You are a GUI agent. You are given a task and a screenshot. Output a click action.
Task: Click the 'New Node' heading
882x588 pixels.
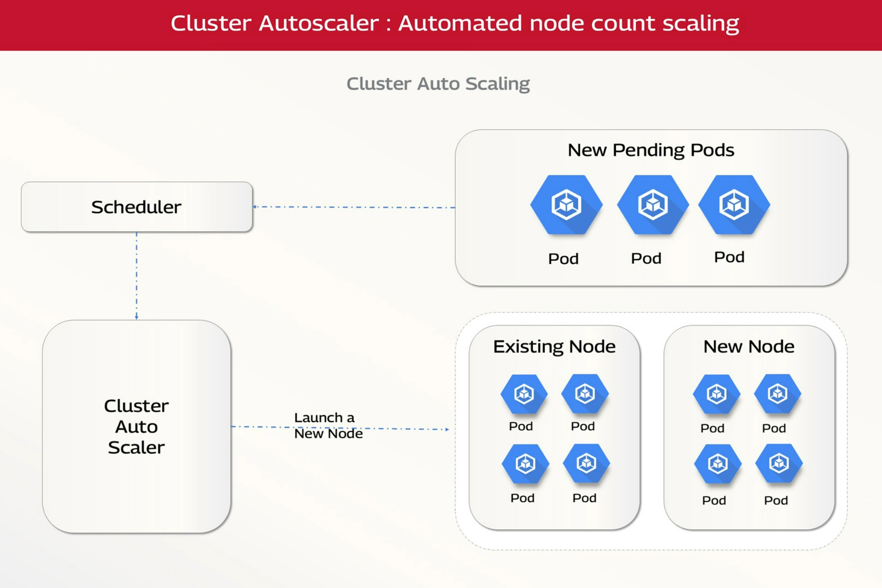coord(749,346)
